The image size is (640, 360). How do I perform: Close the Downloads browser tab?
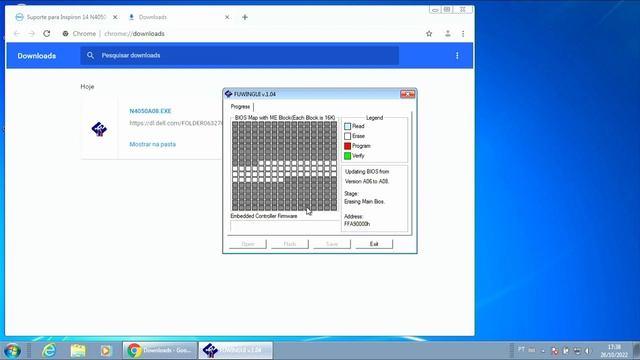pyautogui.click(x=227, y=17)
